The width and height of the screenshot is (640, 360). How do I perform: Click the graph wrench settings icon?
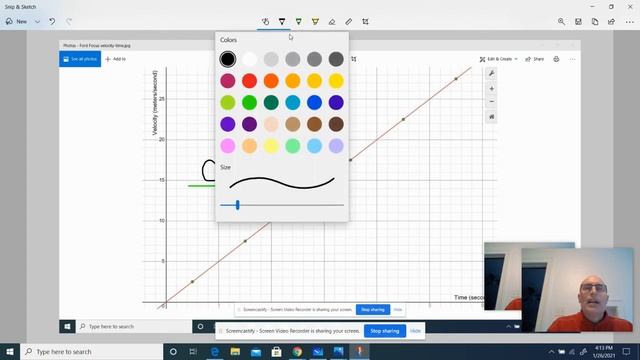(491, 73)
